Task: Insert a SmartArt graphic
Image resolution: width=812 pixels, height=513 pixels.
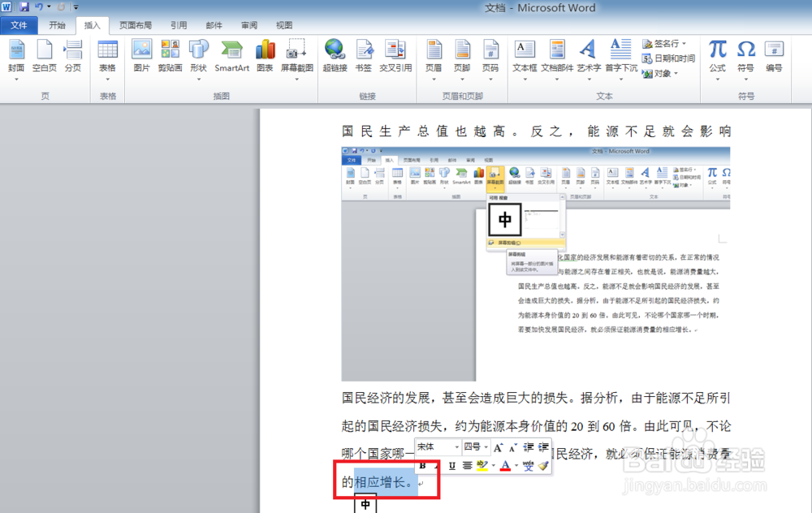Action: click(x=231, y=57)
